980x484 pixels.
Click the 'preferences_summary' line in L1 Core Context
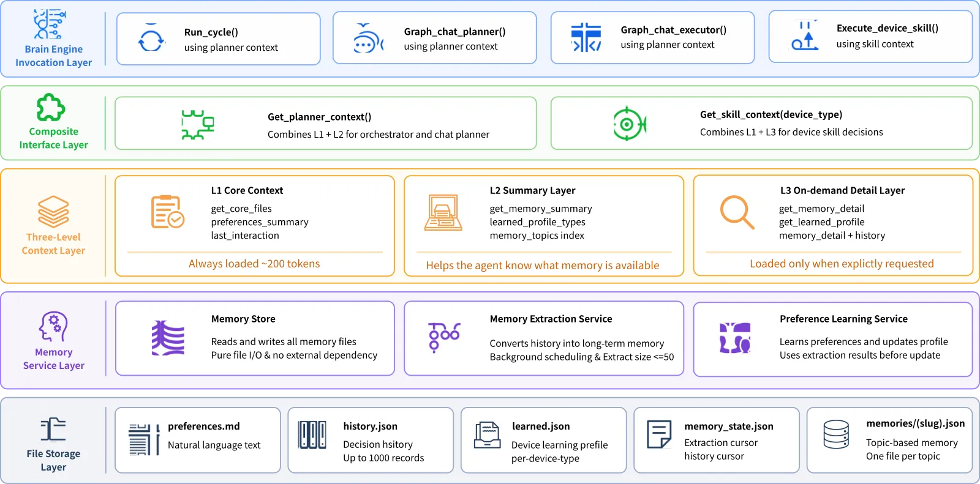pyautogui.click(x=260, y=222)
